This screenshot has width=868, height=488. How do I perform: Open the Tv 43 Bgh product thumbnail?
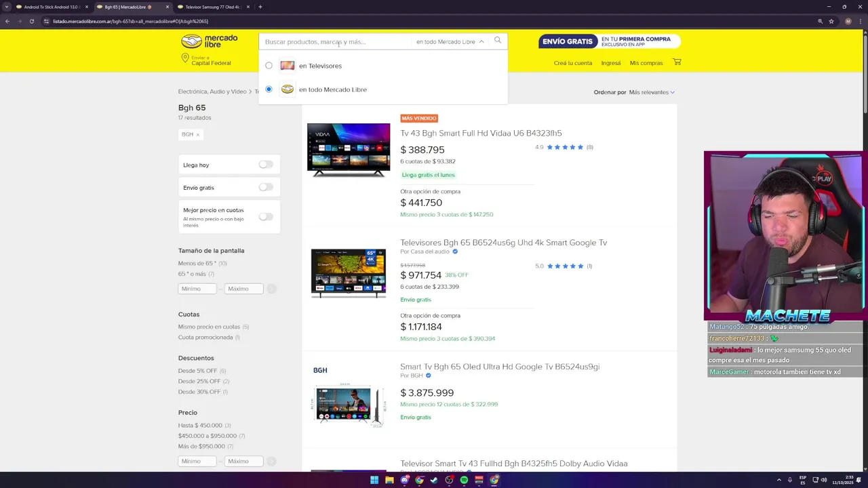pos(349,150)
